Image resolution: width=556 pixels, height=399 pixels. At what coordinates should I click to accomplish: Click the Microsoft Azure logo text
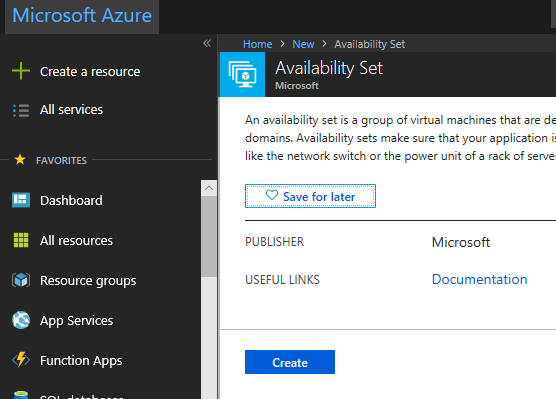point(82,16)
